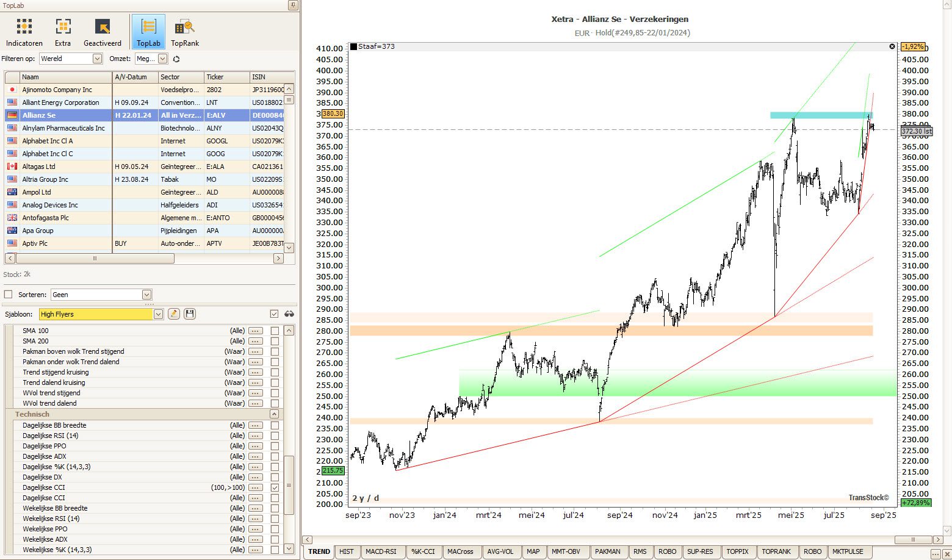Click the refresh icon beside Omzet
Image resolution: width=952 pixels, height=560 pixels.
coord(176,59)
